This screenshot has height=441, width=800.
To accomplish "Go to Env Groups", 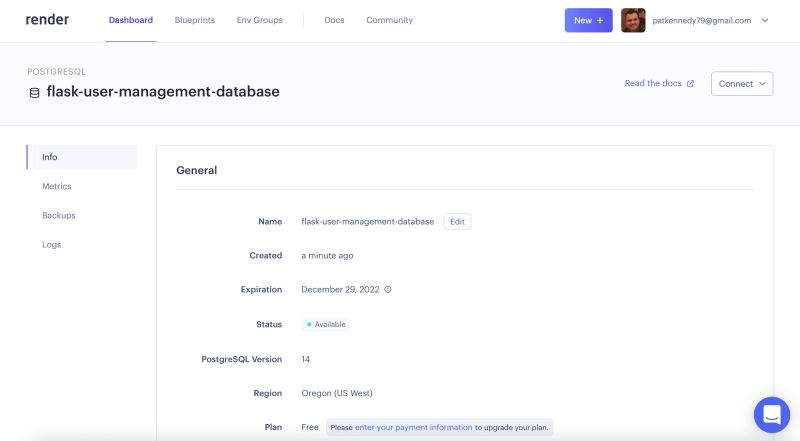I will click(260, 20).
